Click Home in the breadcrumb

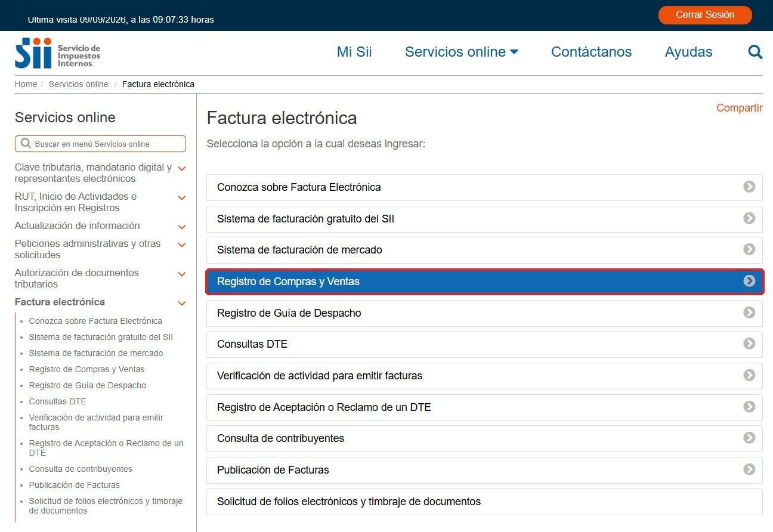(26, 84)
